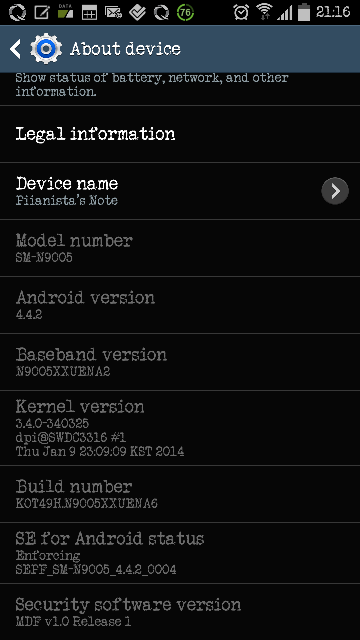Tap the Settings gear icon
This screenshot has height=640, width=360.
coord(46,49)
